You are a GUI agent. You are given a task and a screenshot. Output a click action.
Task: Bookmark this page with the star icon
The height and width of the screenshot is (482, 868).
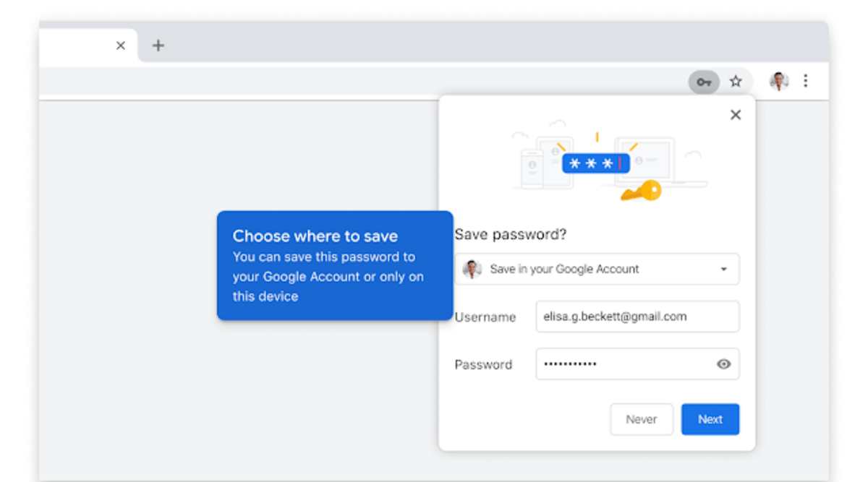(736, 82)
